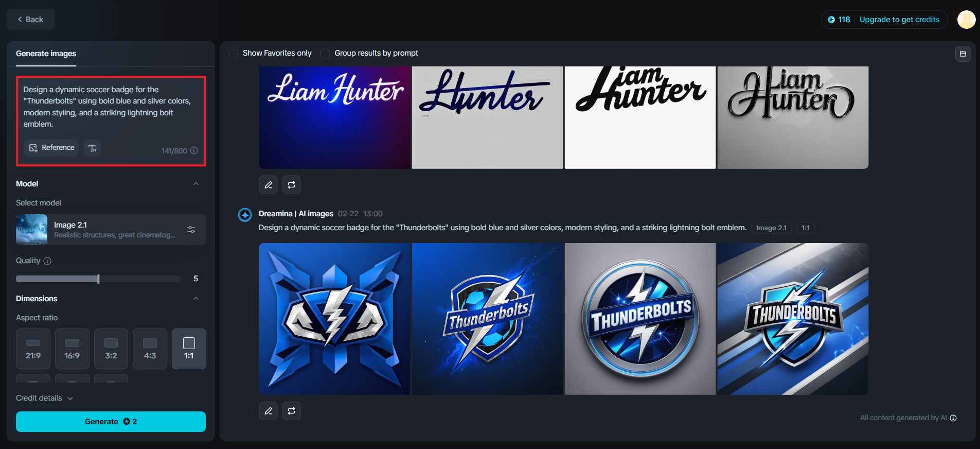Viewport: 980px width, 449px height.
Task: Show the Quality info tooltip icon
Action: [x=47, y=261]
